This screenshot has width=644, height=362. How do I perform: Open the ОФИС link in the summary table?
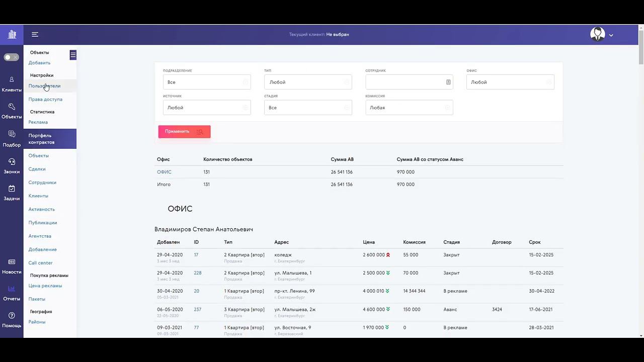[164, 172]
